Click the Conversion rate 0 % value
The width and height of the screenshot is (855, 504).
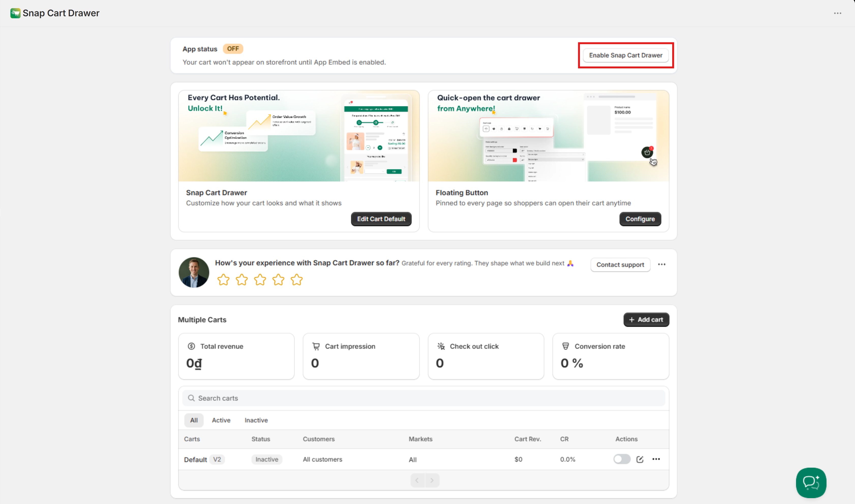pyautogui.click(x=572, y=363)
